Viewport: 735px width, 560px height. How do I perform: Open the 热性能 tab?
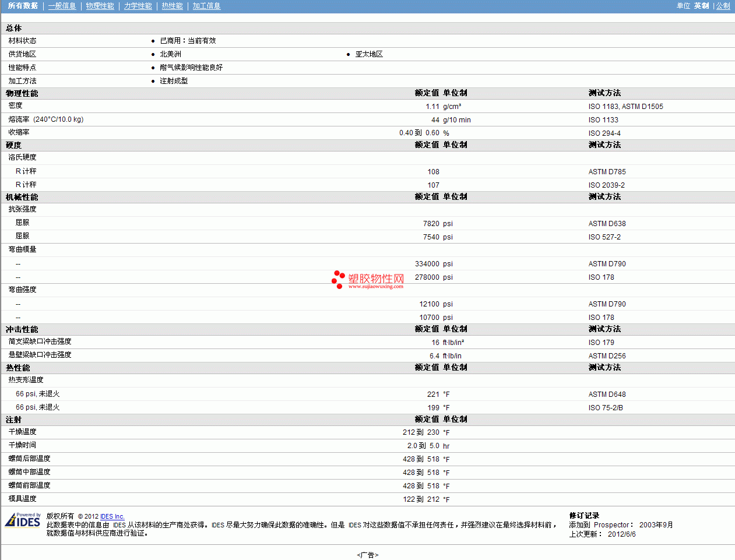172,6
